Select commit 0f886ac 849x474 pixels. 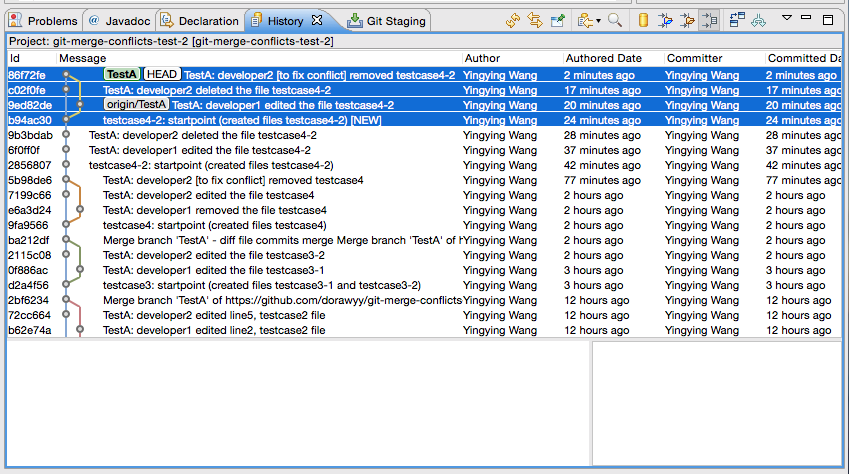(x=424, y=270)
